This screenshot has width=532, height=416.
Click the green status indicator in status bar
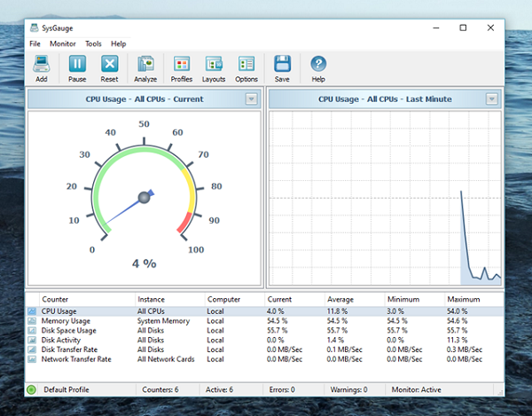pos(32,389)
